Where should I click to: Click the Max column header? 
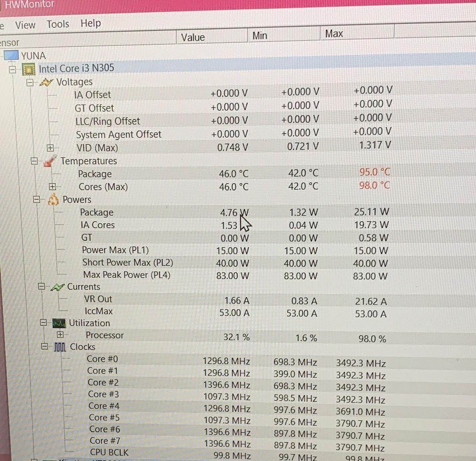tap(357, 33)
